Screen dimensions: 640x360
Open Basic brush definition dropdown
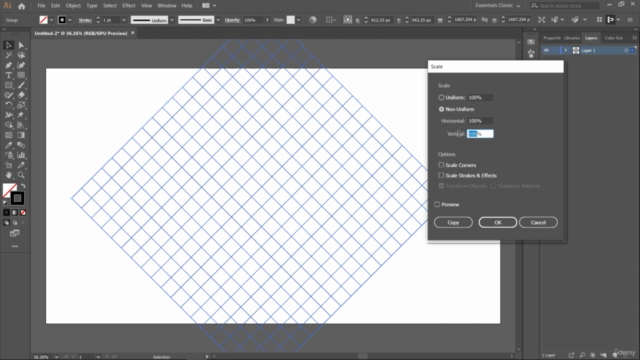point(218,20)
